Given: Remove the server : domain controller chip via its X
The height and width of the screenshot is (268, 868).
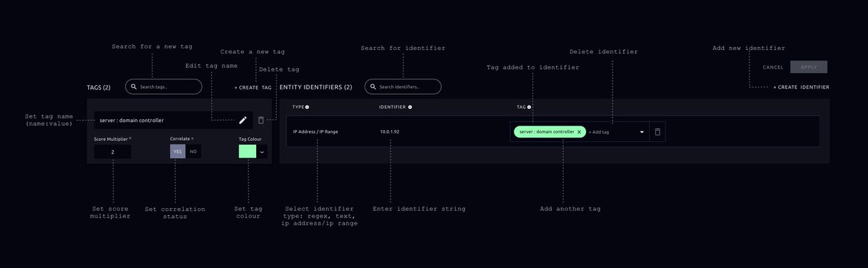Looking at the screenshot, I should (579, 132).
